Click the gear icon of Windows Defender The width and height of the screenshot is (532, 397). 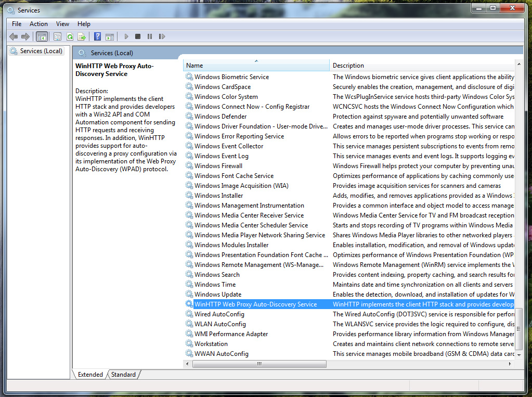click(189, 116)
